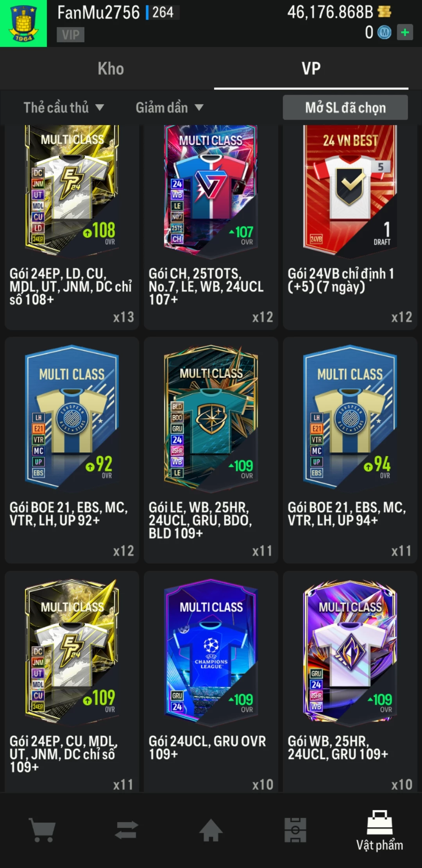The width and height of the screenshot is (422, 868).
Task: Tap the green plus add-currency icon
Action: pyautogui.click(x=405, y=32)
